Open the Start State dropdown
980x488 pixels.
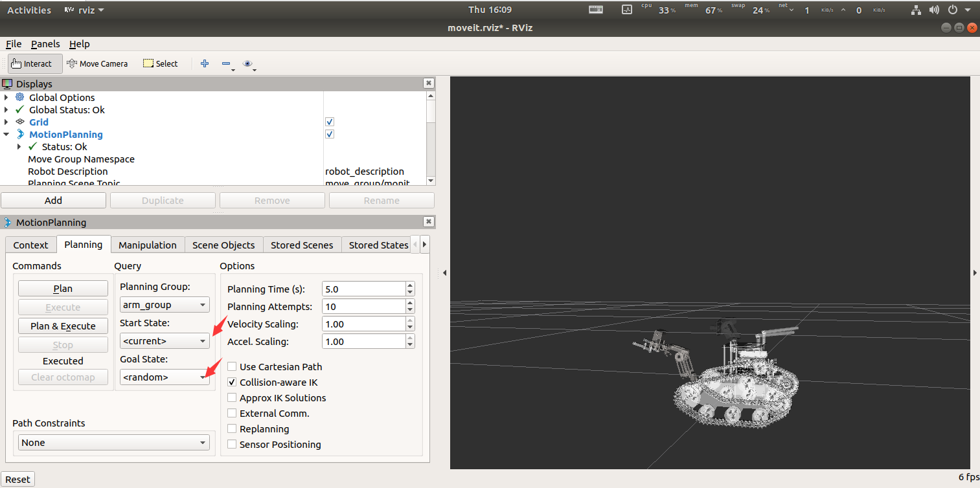point(165,340)
